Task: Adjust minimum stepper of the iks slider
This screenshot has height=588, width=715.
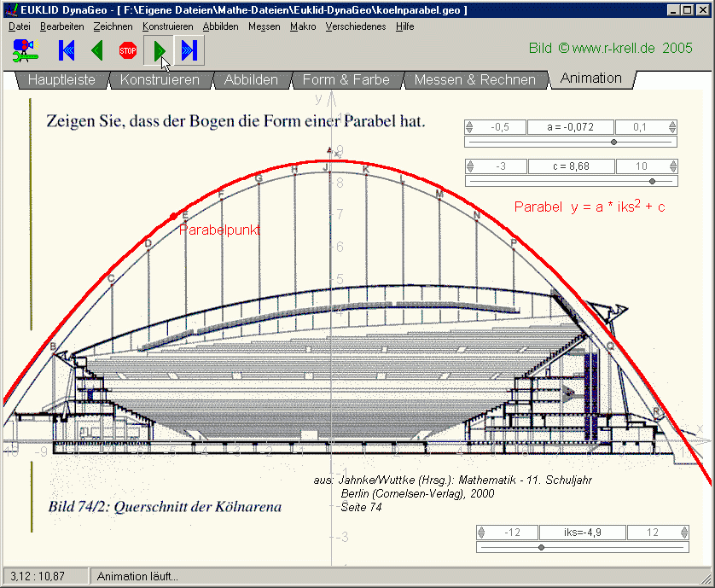Action: (x=481, y=533)
